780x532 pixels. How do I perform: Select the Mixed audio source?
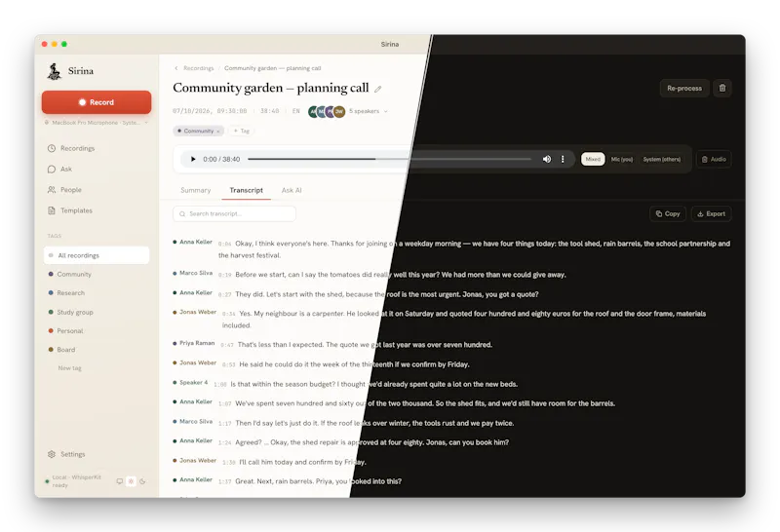[593, 159]
